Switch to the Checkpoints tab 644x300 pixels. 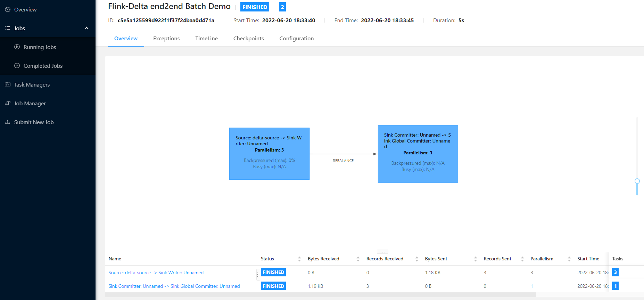249,39
